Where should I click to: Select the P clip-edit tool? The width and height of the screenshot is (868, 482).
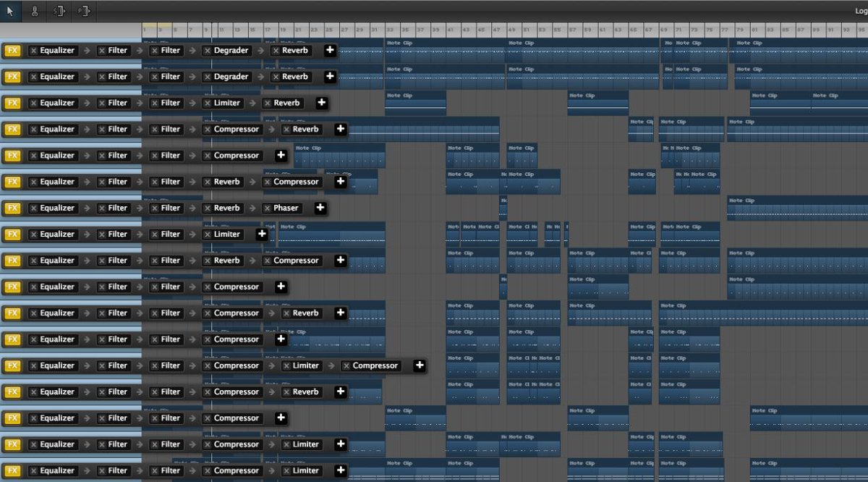(82, 11)
